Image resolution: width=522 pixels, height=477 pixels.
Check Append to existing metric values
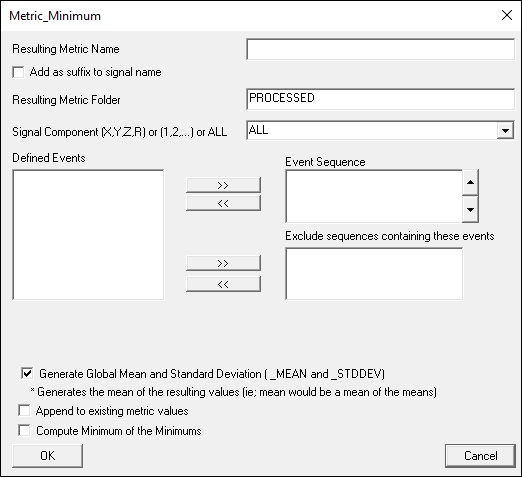(x=24, y=411)
